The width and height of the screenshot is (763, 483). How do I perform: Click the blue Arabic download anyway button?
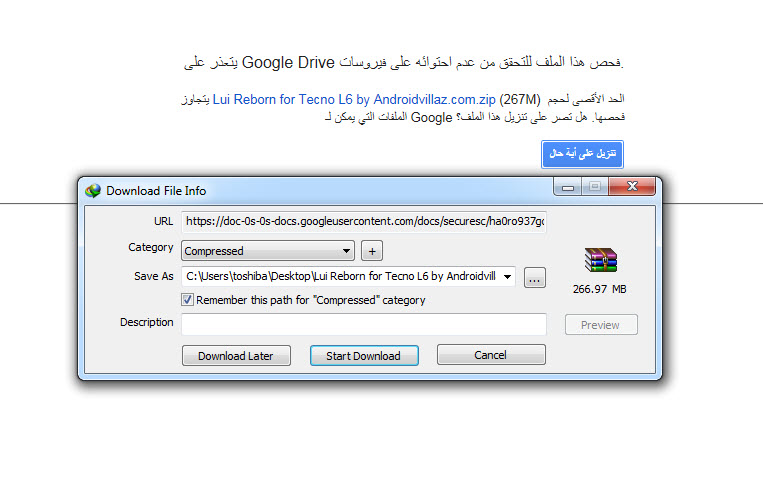[x=582, y=154]
